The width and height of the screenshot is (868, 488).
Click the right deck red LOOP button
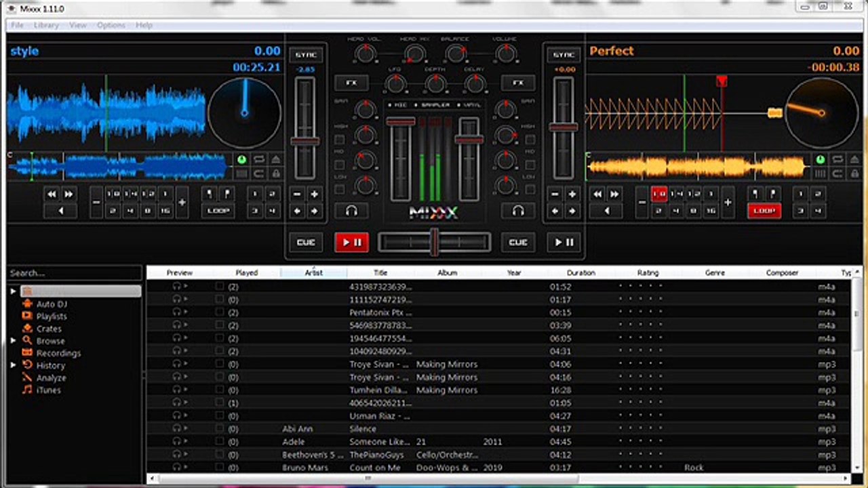(x=764, y=211)
